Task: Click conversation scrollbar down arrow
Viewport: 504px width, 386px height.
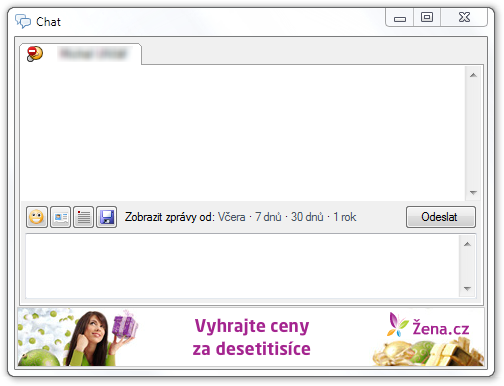Action: point(473,193)
